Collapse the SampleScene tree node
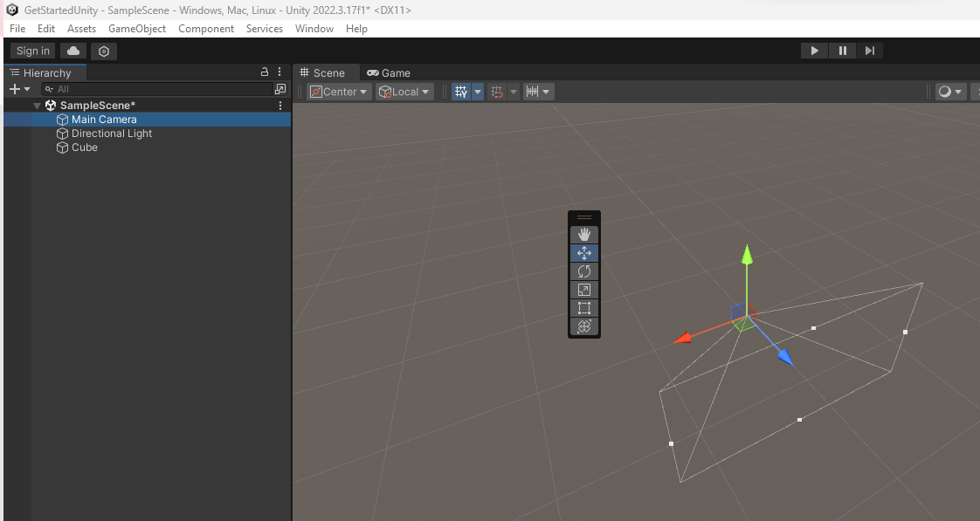This screenshot has height=521, width=980. coord(37,106)
